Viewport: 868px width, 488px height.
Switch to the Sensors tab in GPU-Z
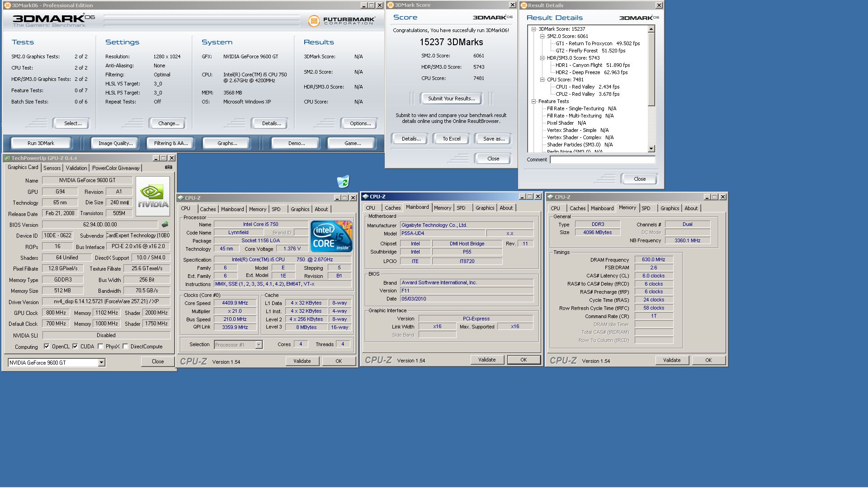point(52,168)
